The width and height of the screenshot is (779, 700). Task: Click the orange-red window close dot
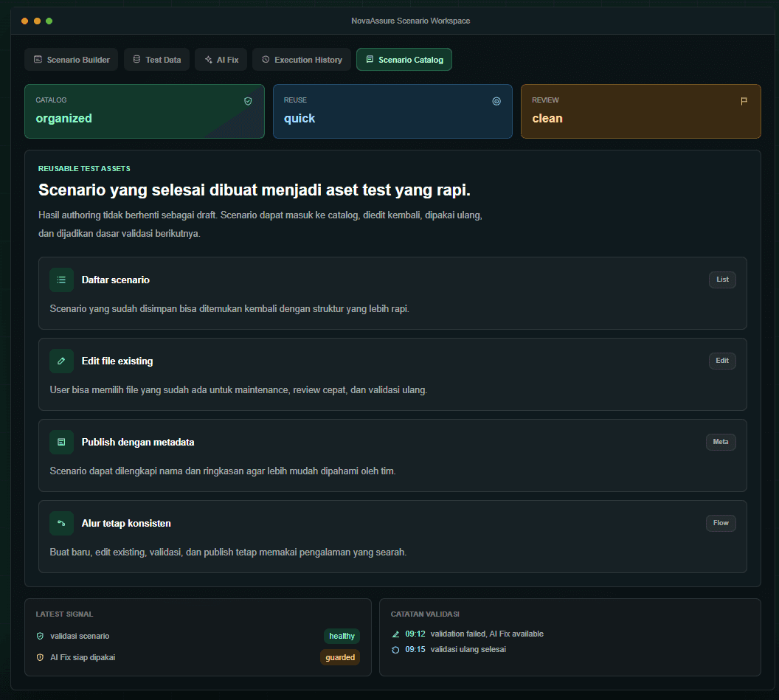point(25,21)
